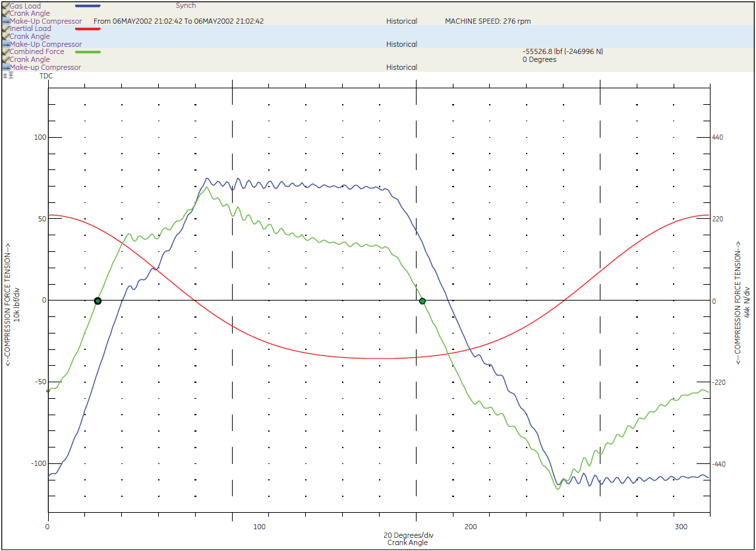Click the Crank Angle icon below Gas Load

click(7, 13)
